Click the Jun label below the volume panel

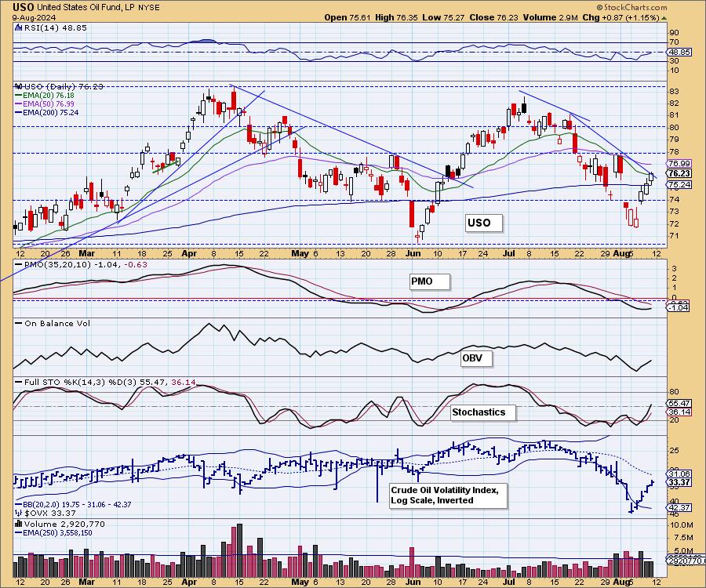click(413, 582)
